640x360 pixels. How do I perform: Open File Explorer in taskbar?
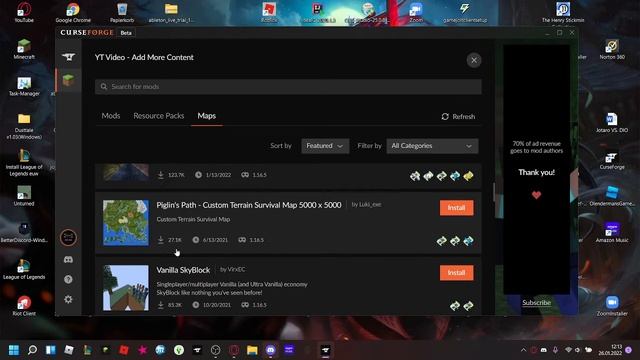coord(252,350)
